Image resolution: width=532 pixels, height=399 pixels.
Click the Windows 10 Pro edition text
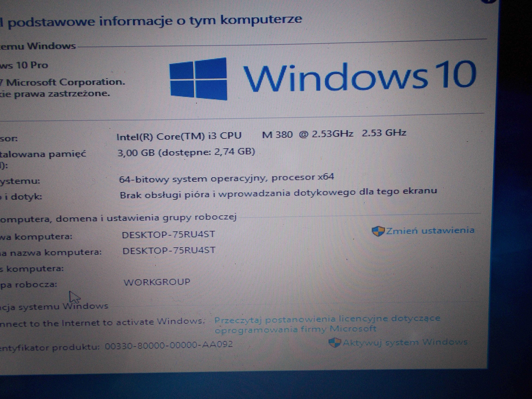24,65
